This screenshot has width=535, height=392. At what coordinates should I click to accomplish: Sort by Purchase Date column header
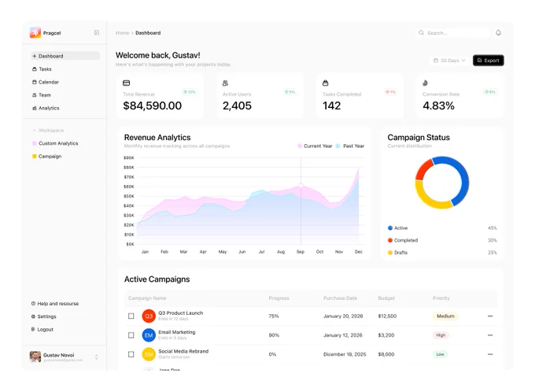point(340,298)
